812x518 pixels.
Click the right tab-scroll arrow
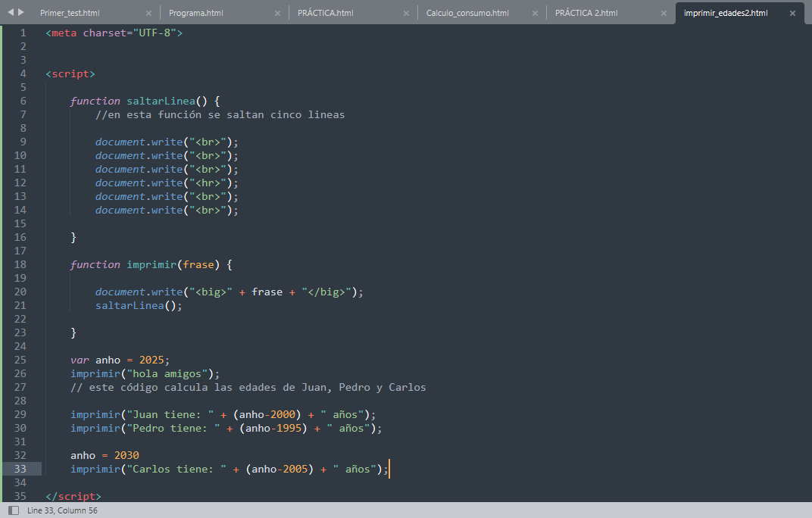tap(21, 12)
